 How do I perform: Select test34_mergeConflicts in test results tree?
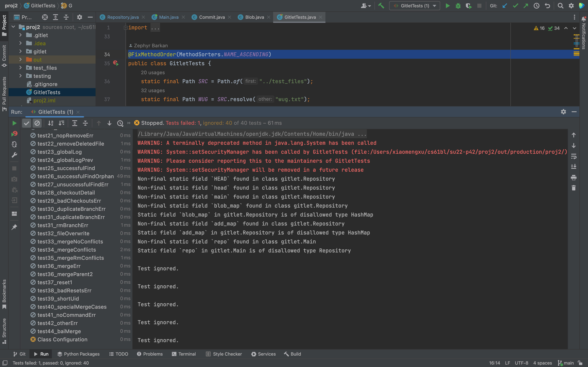click(x=67, y=250)
